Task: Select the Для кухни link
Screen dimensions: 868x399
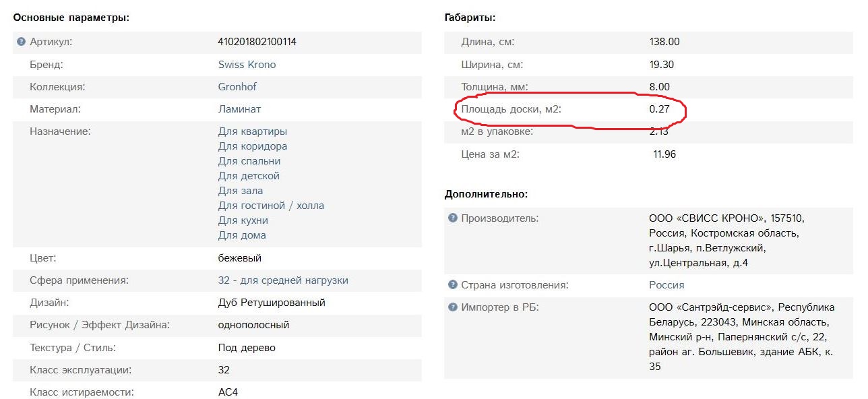Action: [243, 220]
